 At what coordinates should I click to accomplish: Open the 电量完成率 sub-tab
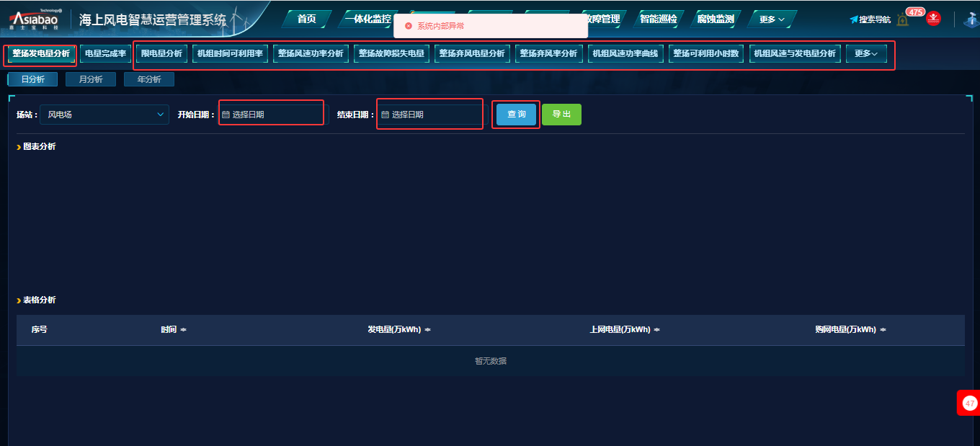(105, 53)
